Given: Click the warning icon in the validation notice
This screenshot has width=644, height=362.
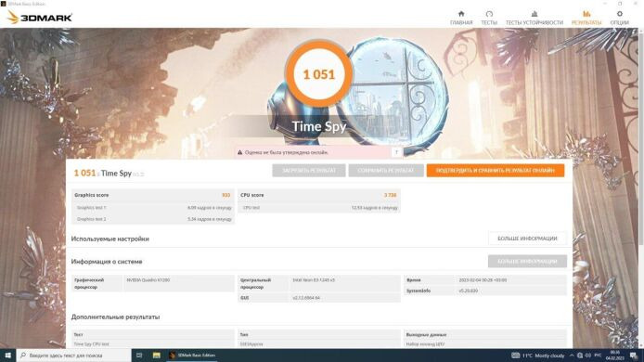Looking at the screenshot, I should (x=239, y=152).
